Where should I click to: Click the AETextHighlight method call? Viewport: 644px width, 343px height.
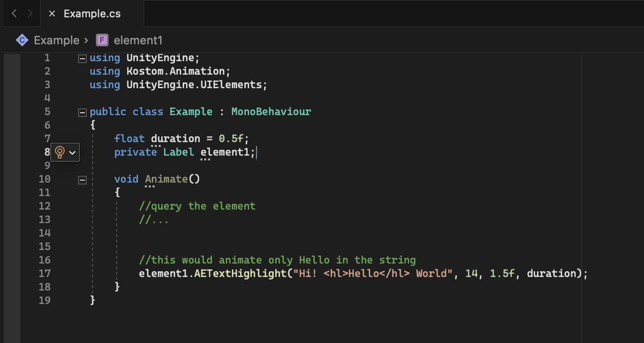[240, 274]
